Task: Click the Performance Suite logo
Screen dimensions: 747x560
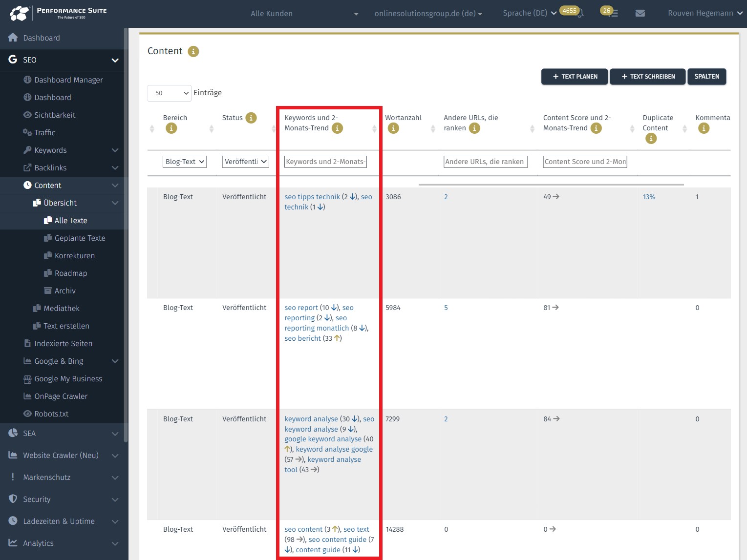Action: pyautogui.click(x=58, y=13)
